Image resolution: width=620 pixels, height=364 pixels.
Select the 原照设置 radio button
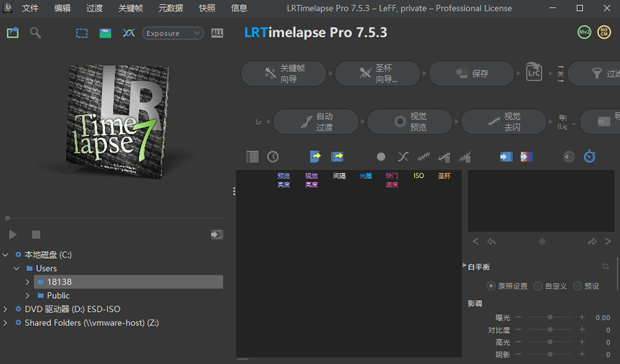coord(491,286)
